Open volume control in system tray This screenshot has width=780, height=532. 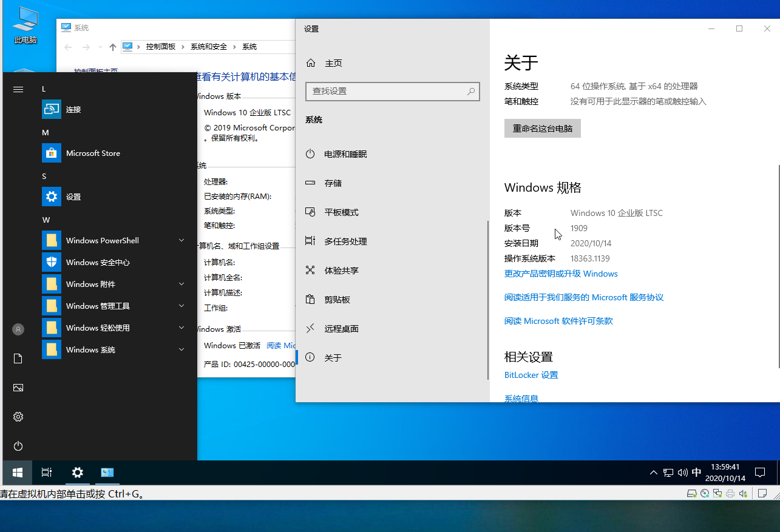(x=682, y=473)
